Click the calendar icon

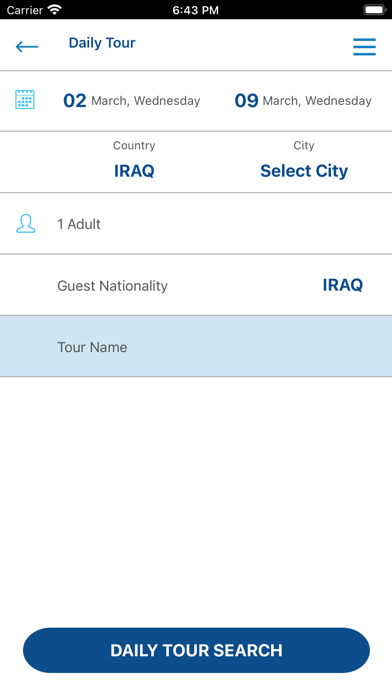[25, 99]
